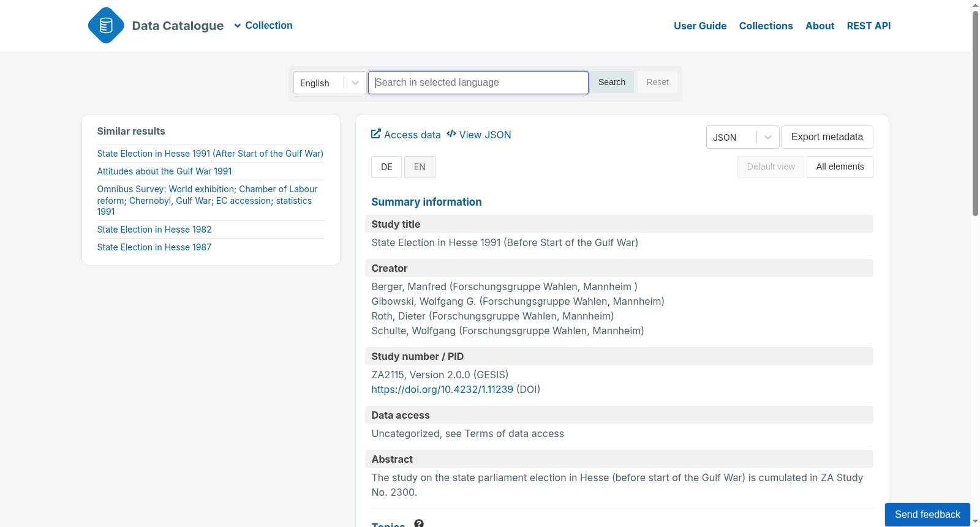Open REST API documentation link

pos(869,26)
